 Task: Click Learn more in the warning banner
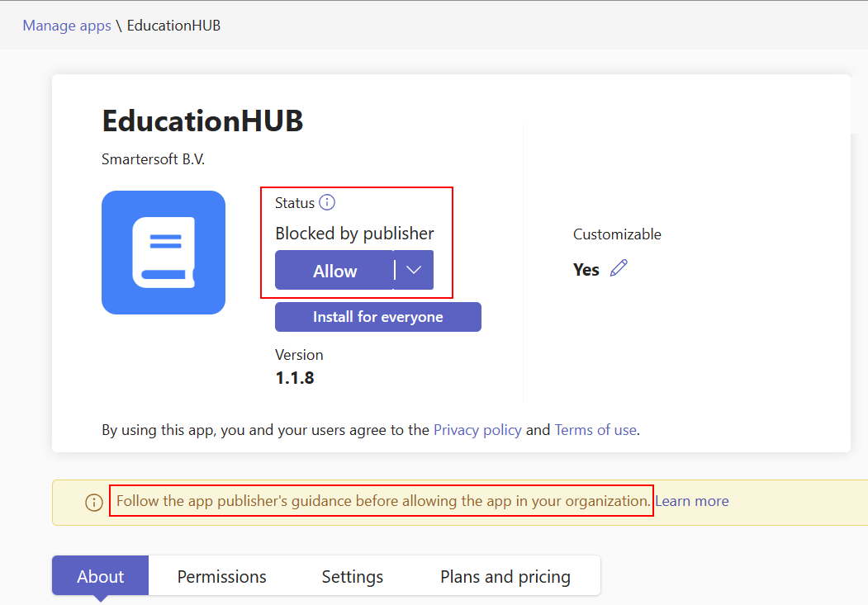pos(691,500)
